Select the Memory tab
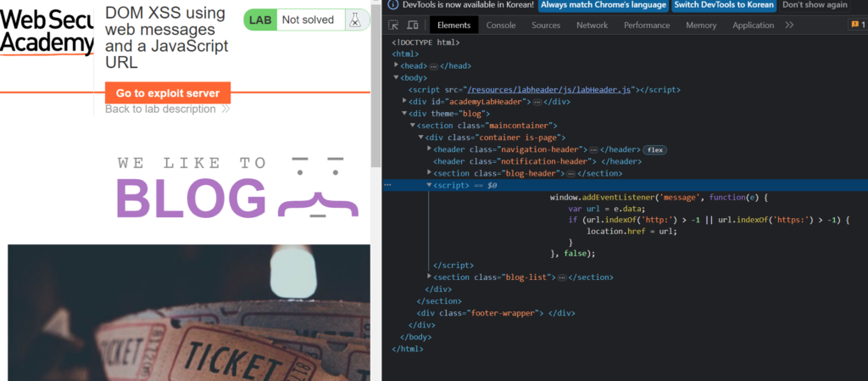The image size is (868, 381). pos(701,25)
